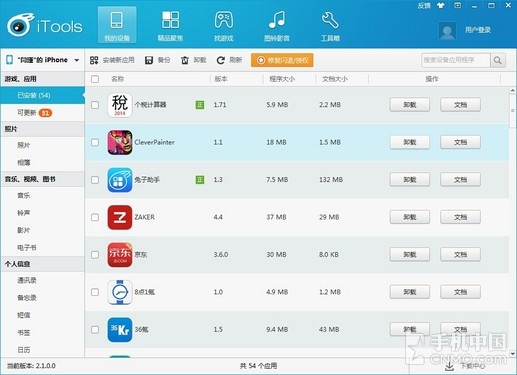Click the search magnifier icon
Image resolution: width=517 pixels, height=375 pixels.
tap(498, 60)
